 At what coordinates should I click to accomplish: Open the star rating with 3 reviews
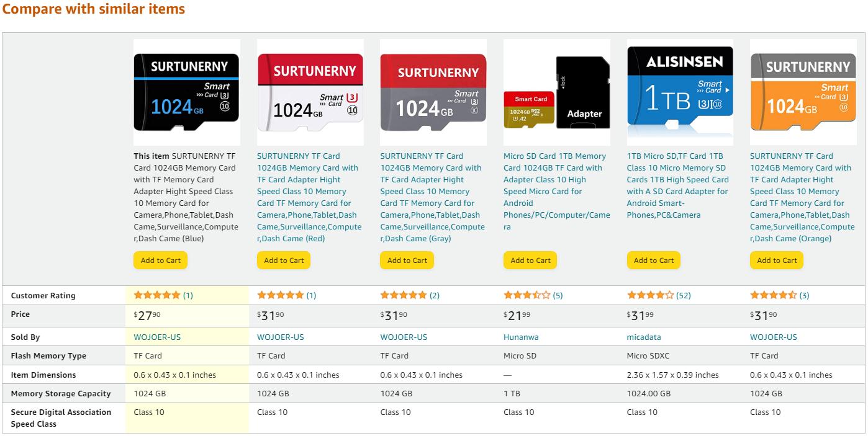(x=774, y=295)
